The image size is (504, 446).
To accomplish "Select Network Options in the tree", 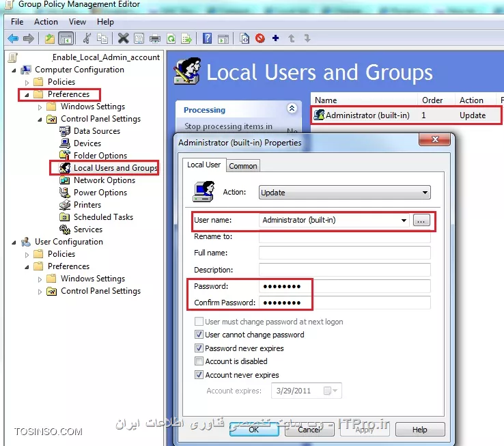I will [x=104, y=180].
